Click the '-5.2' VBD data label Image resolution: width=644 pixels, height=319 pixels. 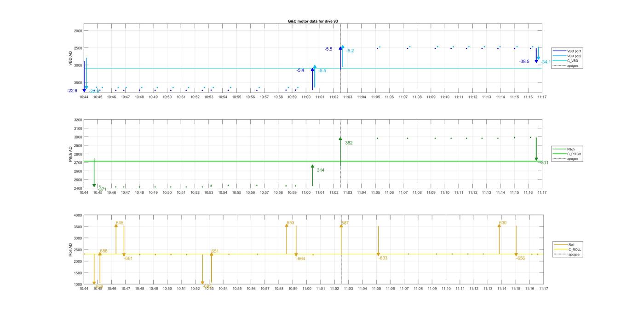pos(350,51)
